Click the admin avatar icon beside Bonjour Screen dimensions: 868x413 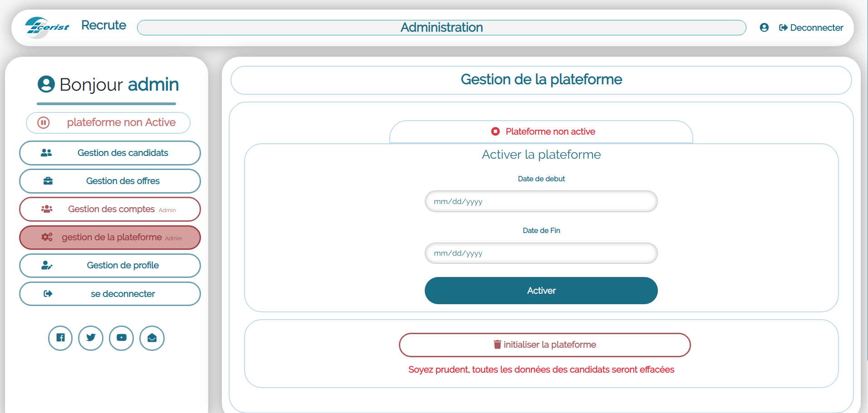pos(46,84)
